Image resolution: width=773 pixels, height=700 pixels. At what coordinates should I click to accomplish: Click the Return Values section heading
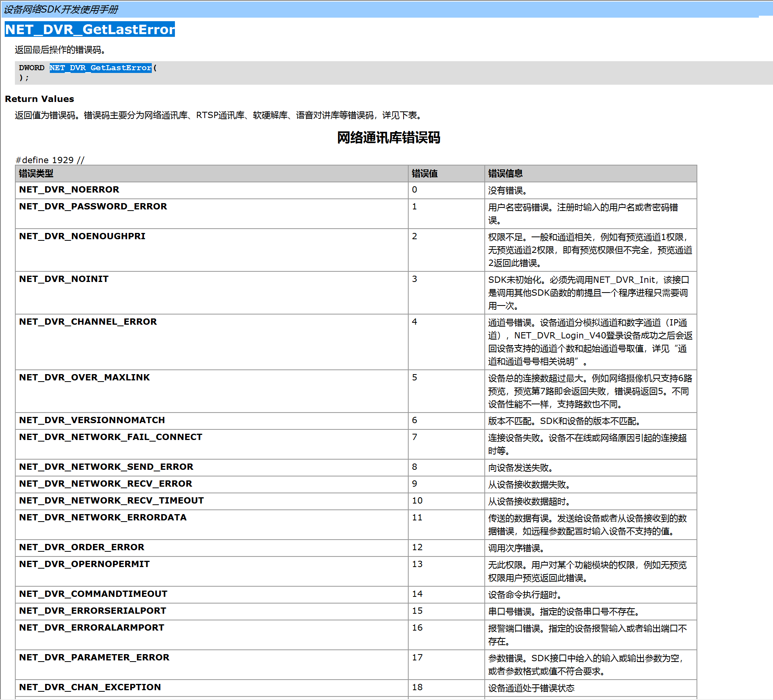(x=40, y=99)
